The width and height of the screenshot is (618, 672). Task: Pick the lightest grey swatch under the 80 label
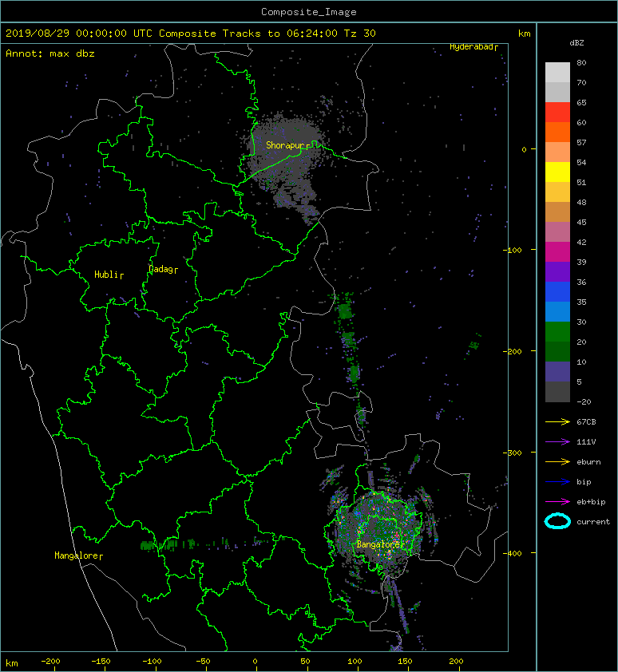click(x=557, y=73)
